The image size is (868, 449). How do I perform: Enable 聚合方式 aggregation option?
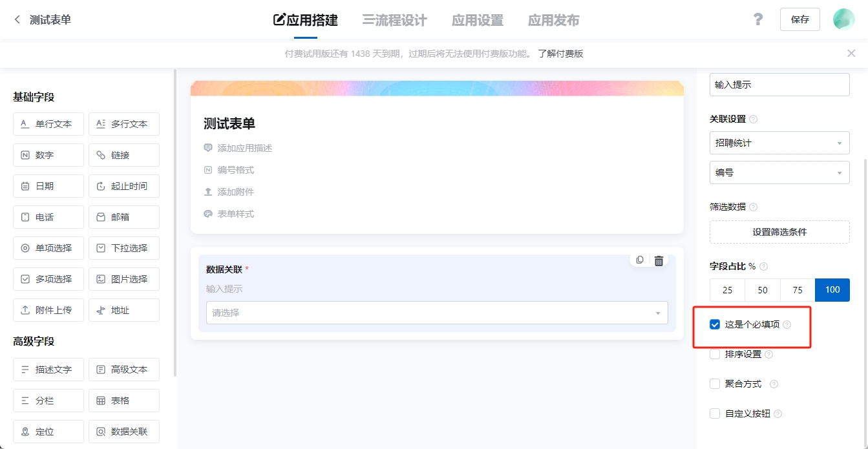pos(714,383)
